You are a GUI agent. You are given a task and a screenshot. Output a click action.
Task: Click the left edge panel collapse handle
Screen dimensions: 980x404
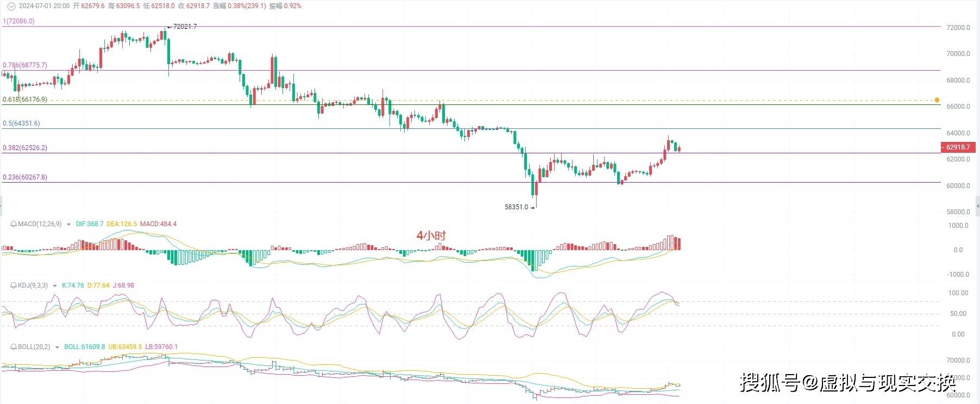pyautogui.click(x=1, y=206)
